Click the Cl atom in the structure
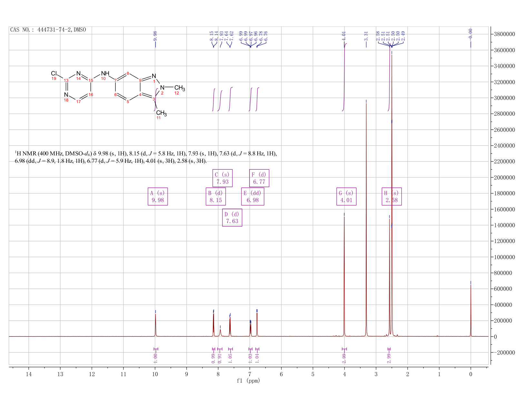The width and height of the screenshot is (532, 411). coord(54,74)
